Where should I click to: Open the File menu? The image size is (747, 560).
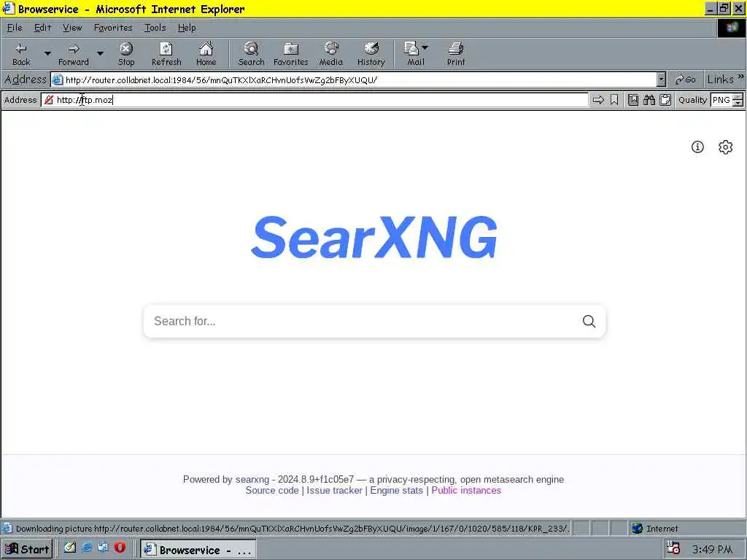click(15, 28)
